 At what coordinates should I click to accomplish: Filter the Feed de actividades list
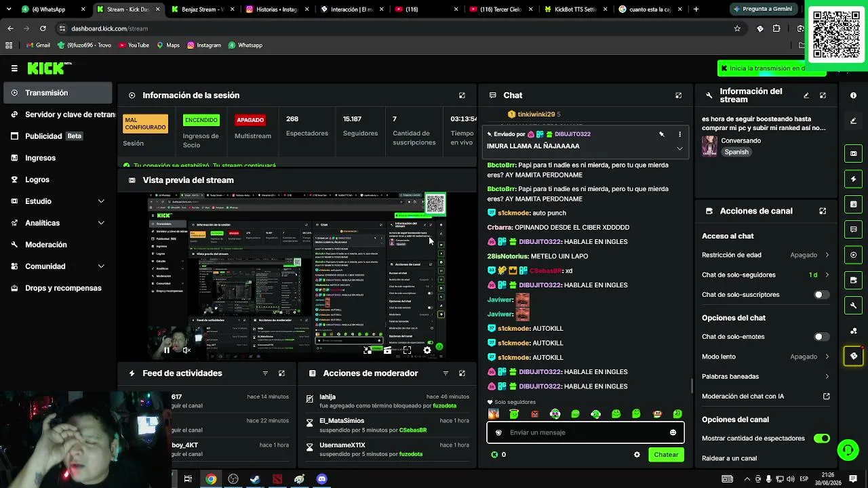coord(265,373)
